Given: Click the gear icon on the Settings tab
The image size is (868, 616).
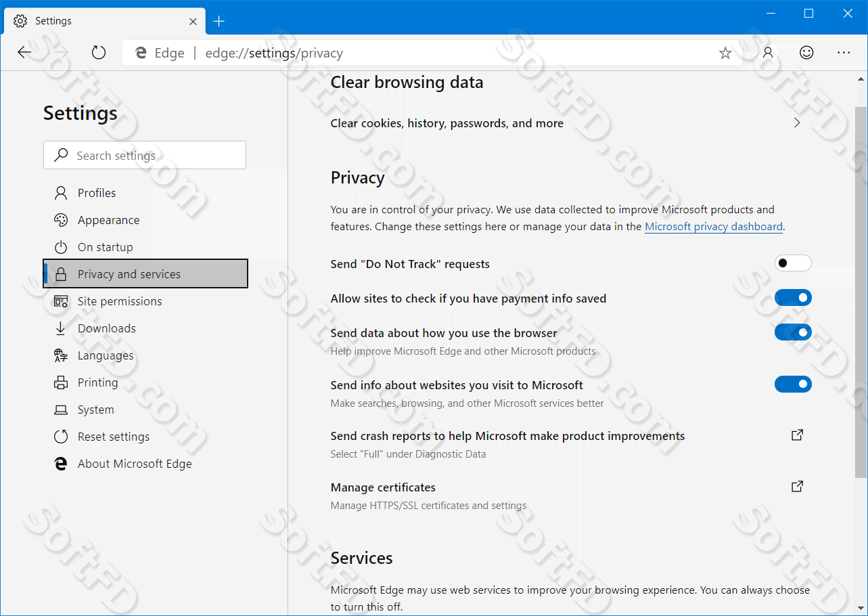Looking at the screenshot, I should (20, 21).
